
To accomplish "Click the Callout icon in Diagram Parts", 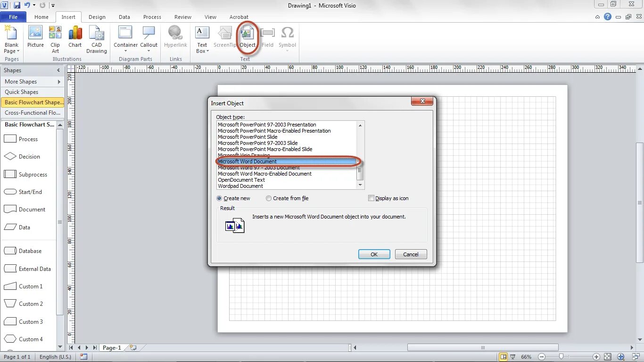I will (149, 33).
